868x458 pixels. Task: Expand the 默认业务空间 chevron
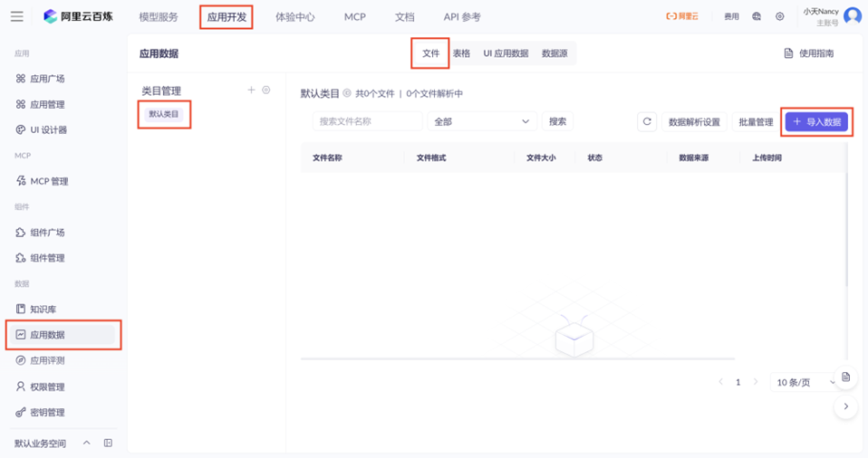pyautogui.click(x=86, y=444)
